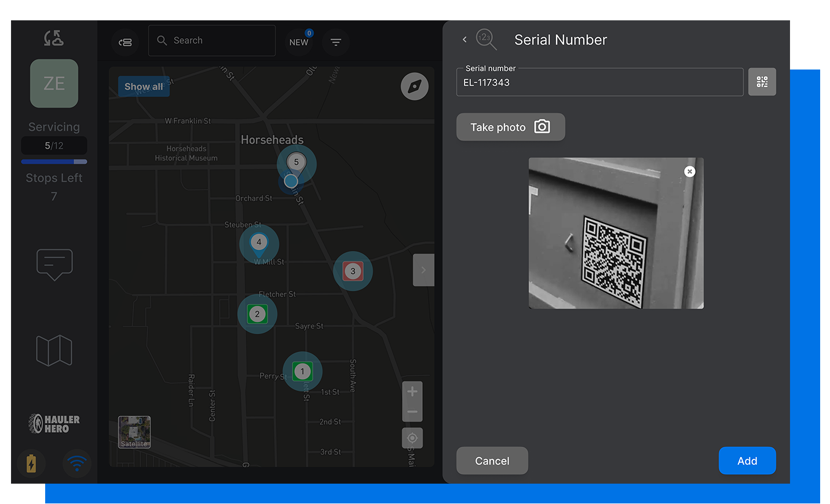Click the Take photo button
Viewport: 830px width, 504px height.
pos(511,127)
